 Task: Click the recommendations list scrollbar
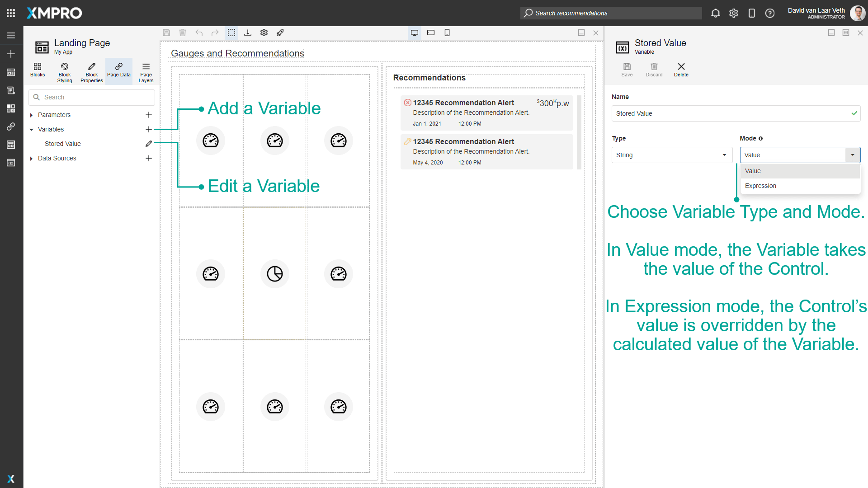tap(579, 132)
